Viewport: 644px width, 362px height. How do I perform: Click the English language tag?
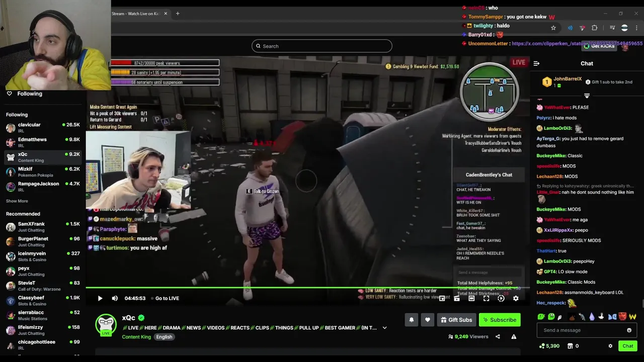pyautogui.click(x=164, y=337)
